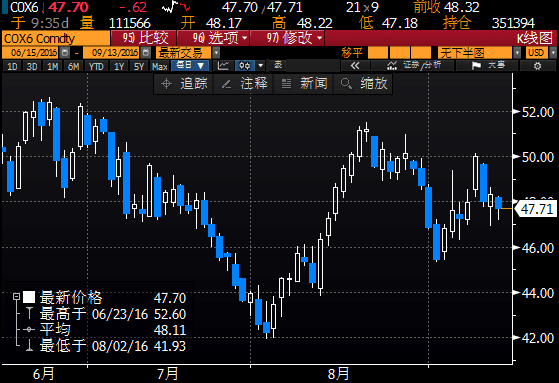Click the 50.00 axis label
The height and width of the screenshot is (383, 559).
(x=538, y=157)
